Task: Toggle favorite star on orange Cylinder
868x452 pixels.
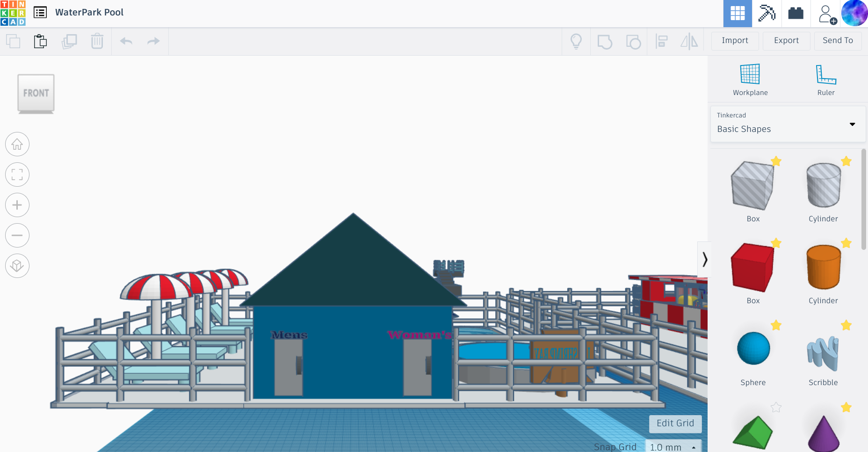Action: click(846, 243)
